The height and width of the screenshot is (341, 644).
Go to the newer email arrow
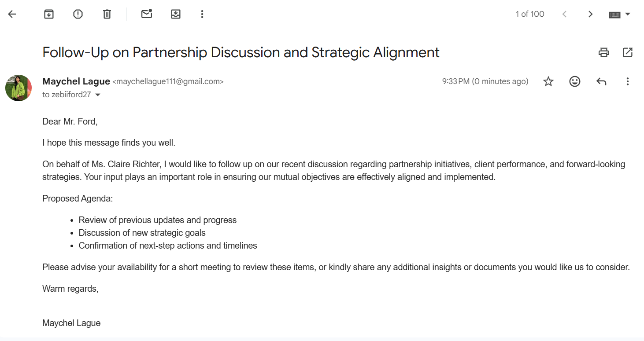point(564,14)
